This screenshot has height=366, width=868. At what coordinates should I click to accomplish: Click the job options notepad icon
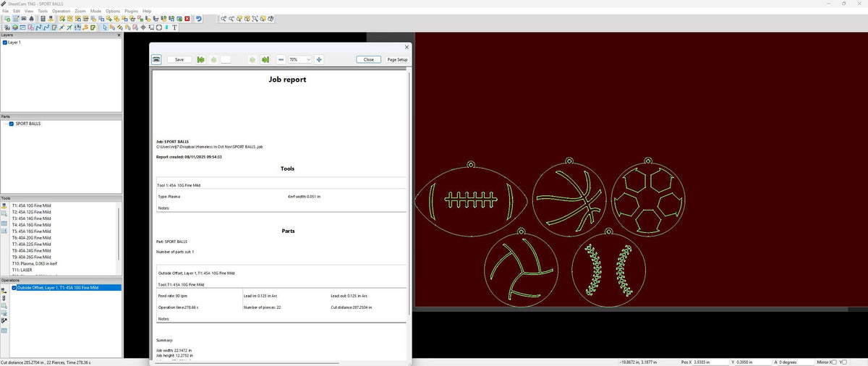click(x=16, y=19)
